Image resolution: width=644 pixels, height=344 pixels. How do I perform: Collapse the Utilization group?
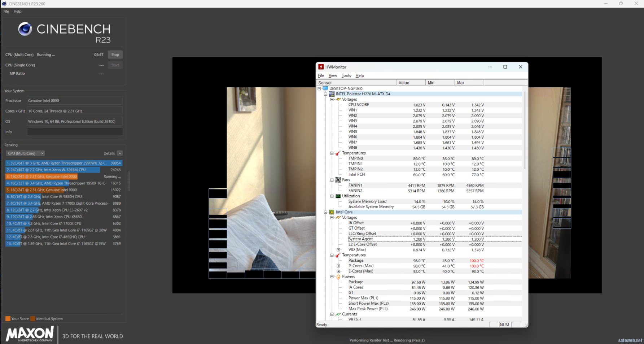332,196
